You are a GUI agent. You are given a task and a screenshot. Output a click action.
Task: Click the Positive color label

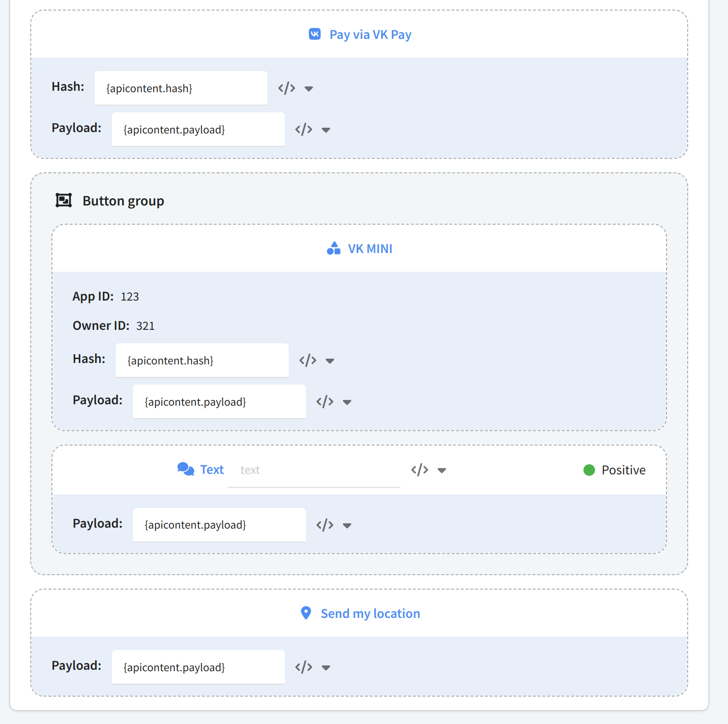coord(624,470)
